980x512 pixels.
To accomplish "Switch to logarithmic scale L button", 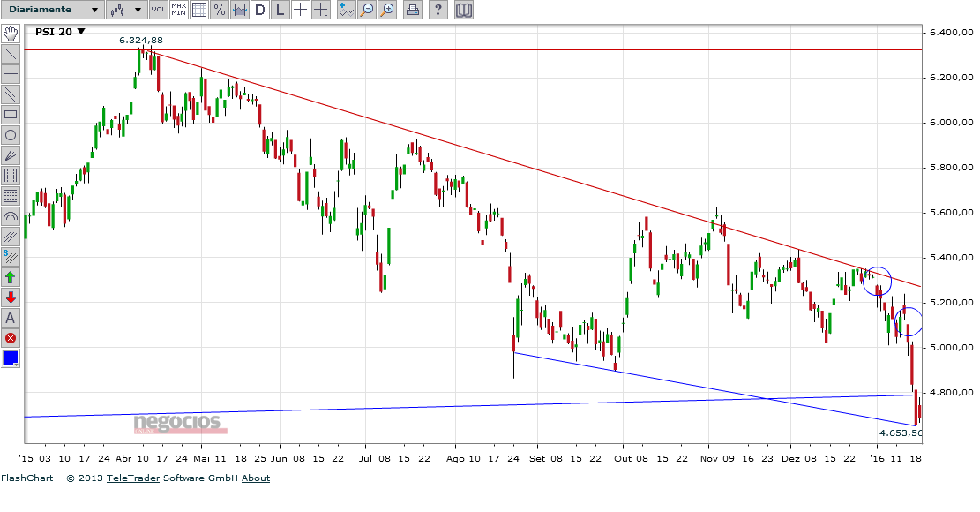I will (x=280, y=10).
